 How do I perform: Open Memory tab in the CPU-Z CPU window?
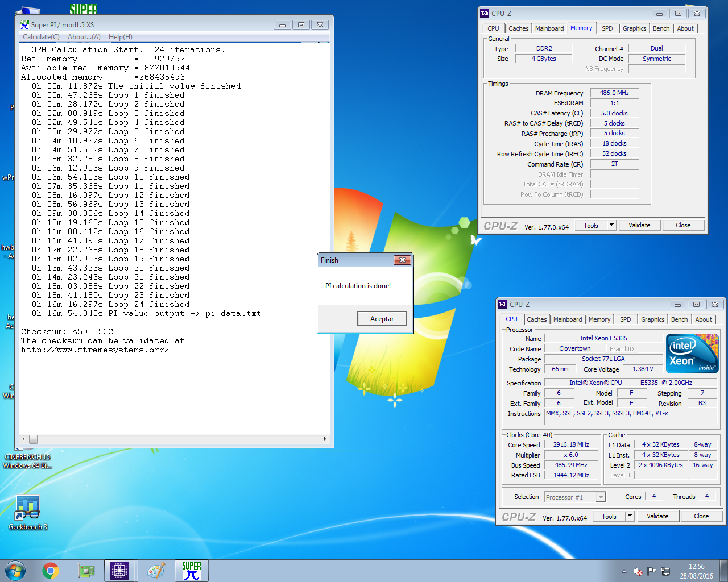(599, 319)
